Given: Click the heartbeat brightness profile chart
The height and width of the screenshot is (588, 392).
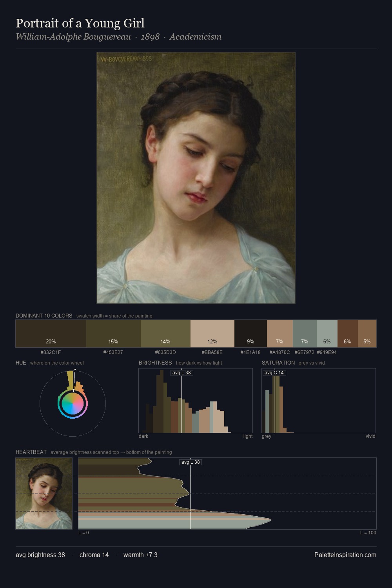Looking at the screenshot, I should [227, 494].
